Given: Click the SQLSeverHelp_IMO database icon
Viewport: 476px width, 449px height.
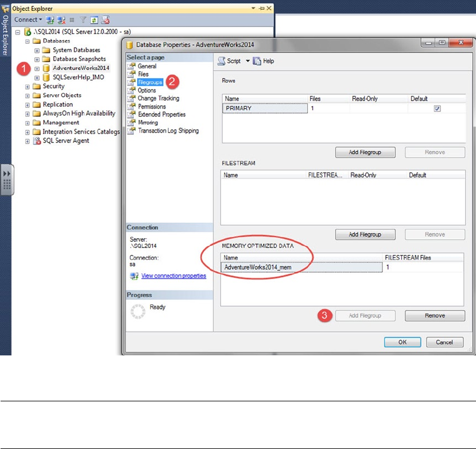Looking at the screenshot, I should tap(46, 77).
